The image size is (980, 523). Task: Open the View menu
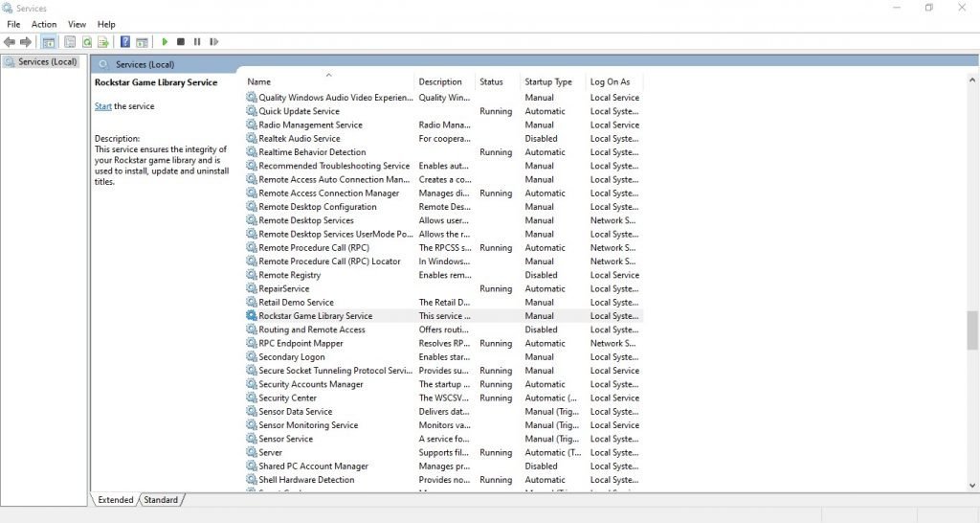tap(77, 24)
